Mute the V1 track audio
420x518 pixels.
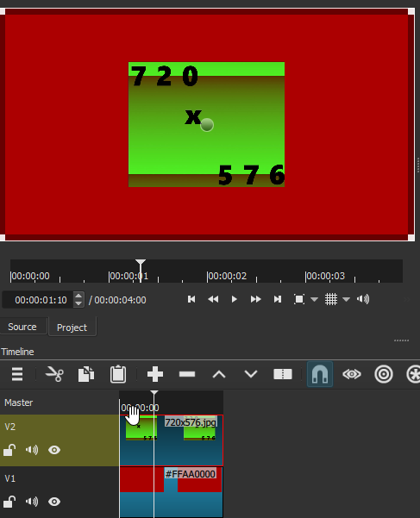pyautogui.click(x=32, y=502)
